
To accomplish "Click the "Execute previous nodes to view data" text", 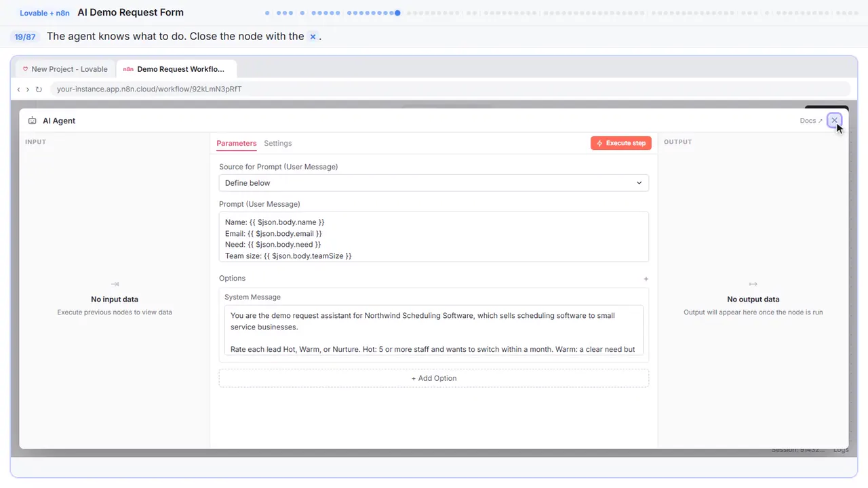I will pos(115,312).
